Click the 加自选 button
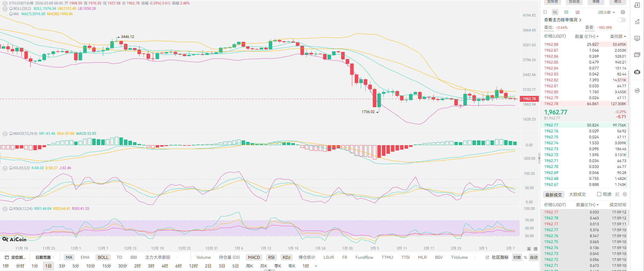The width and height of the screenshot is (644, 271). tap(574, 2)
